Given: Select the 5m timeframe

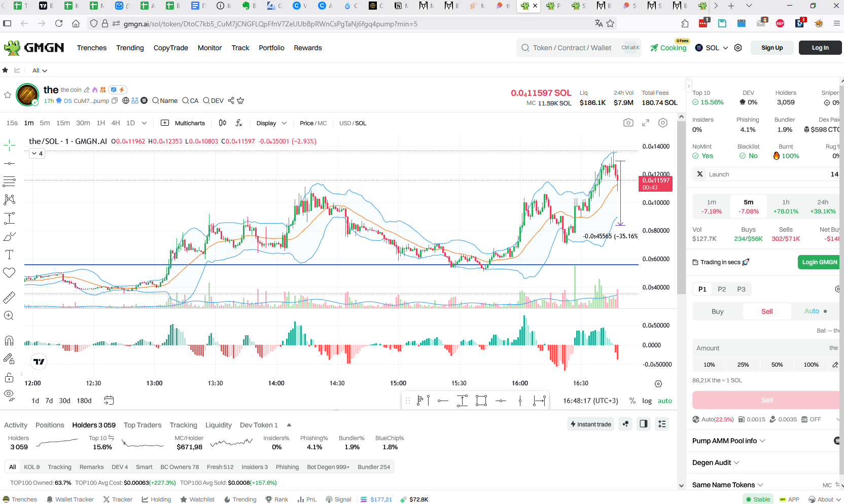Looking at the screenshot, I should [x=45, y=123].
